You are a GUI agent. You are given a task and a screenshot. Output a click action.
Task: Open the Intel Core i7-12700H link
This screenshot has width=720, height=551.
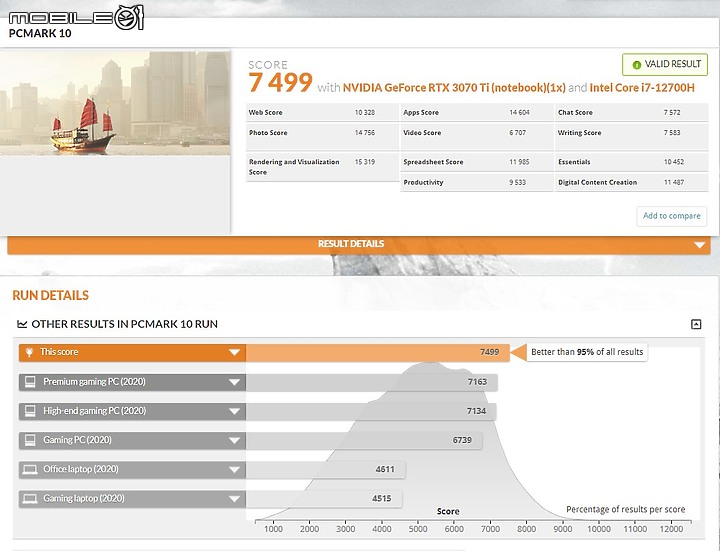[642, 88]
